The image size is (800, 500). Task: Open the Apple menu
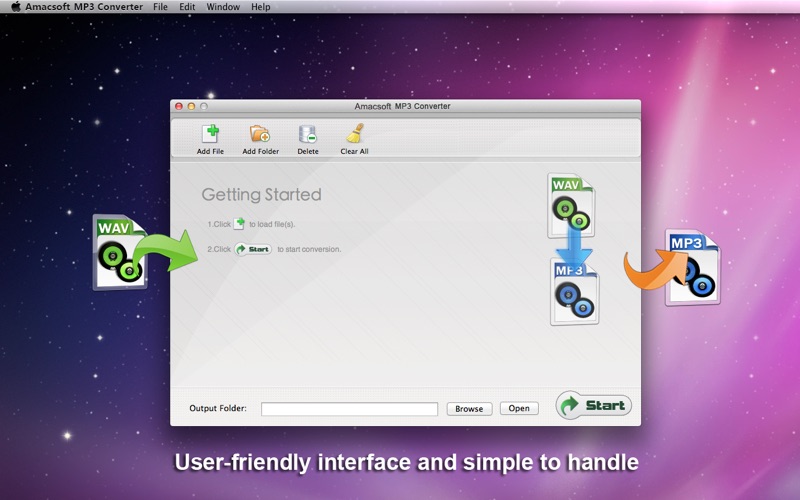click(x=16, y=7)
